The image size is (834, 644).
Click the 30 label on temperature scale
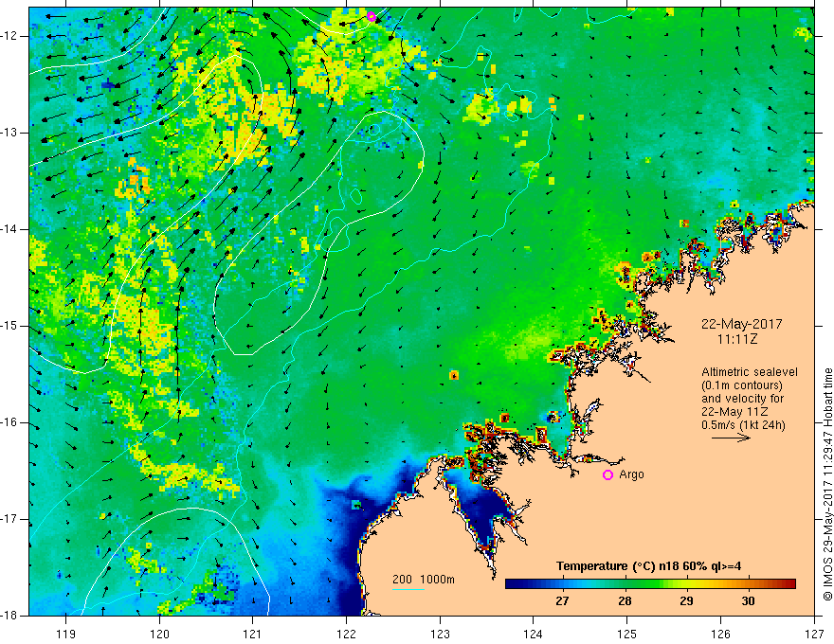[748, 601]
